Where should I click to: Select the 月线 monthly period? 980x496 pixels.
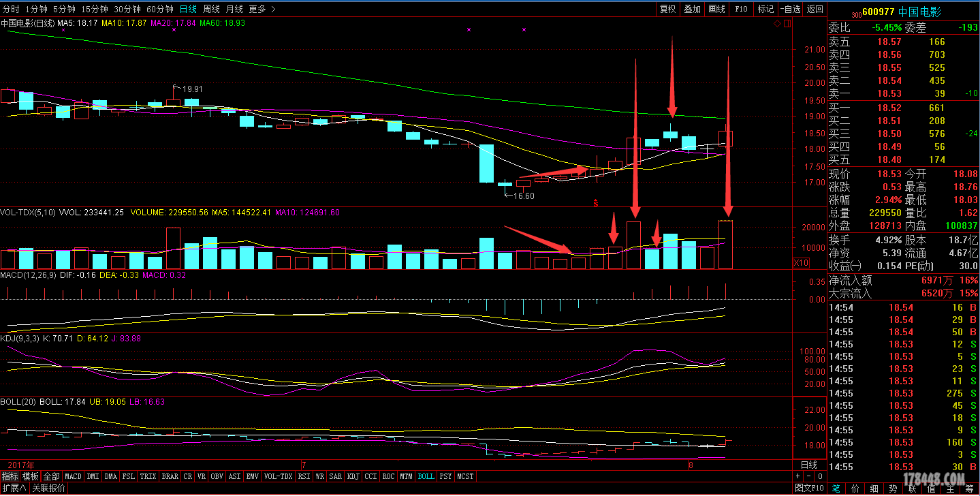234,9
